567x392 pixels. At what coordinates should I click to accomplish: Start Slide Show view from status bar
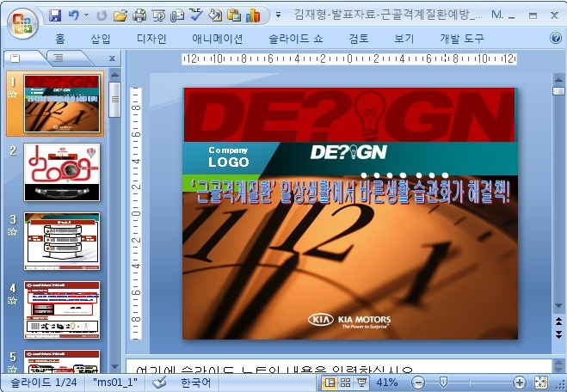tap(361, 383)
